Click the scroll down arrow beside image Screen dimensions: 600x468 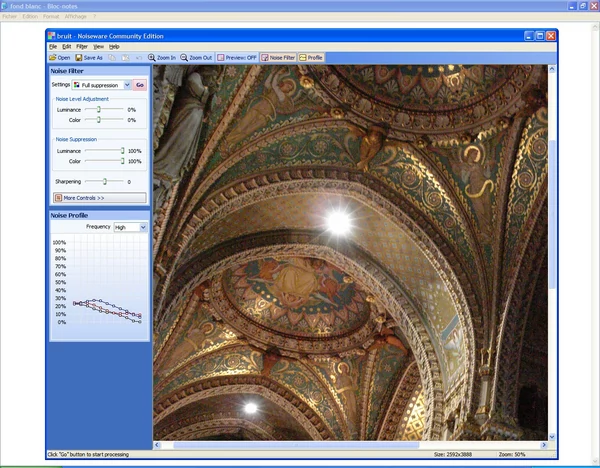coord(552,437)
